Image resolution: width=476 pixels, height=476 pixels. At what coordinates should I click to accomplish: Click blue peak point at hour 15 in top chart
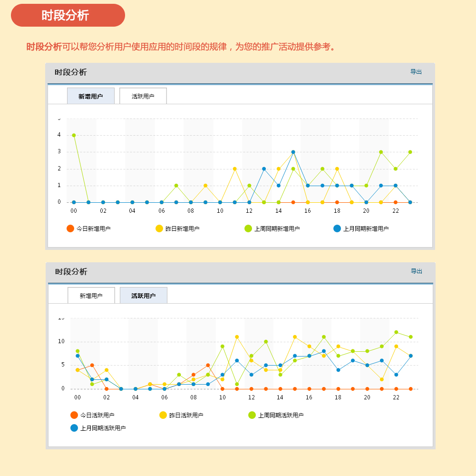293,152
